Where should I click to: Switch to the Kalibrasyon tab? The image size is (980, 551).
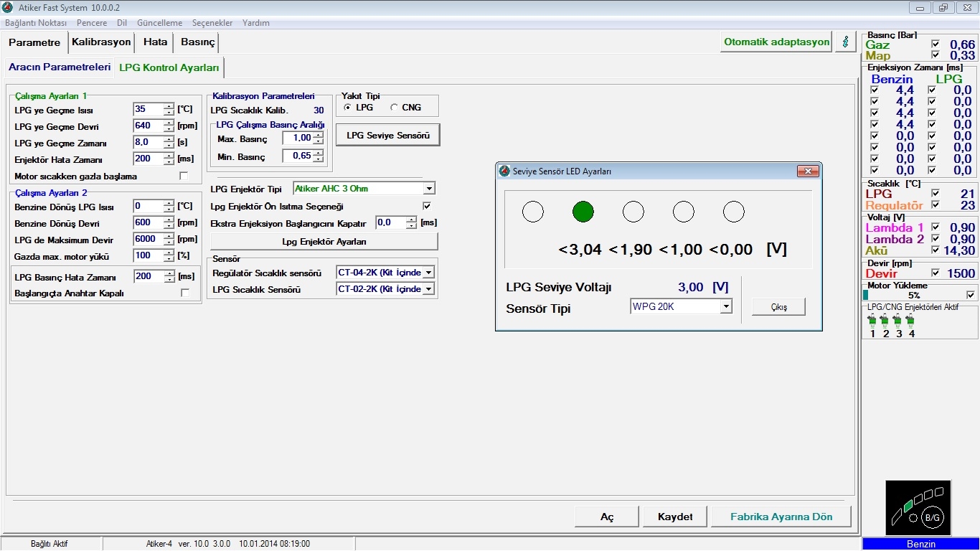(x=101, y=42)
